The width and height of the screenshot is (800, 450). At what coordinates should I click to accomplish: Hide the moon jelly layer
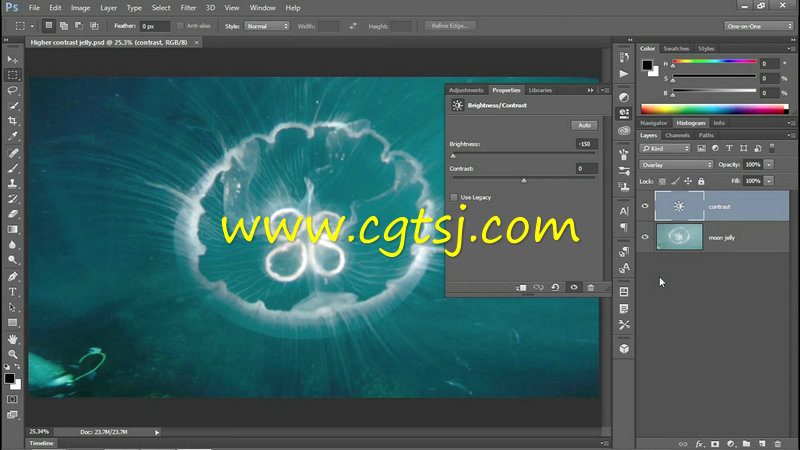point(645,237)
